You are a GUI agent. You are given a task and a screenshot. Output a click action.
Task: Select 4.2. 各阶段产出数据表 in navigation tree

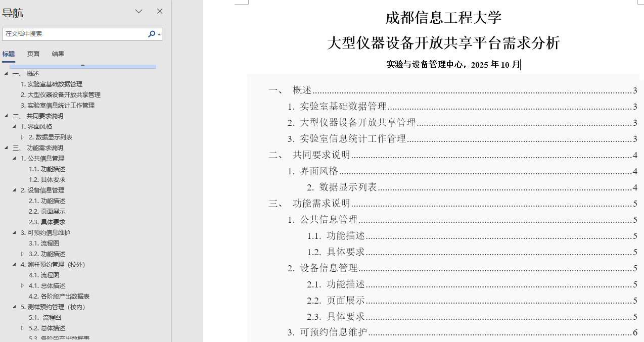point(59,297)
